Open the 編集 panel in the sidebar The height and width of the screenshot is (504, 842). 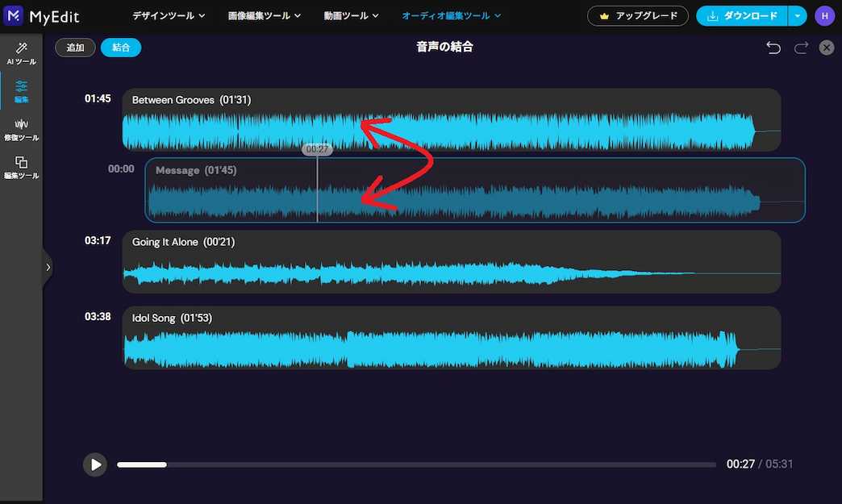pos(21,90)
